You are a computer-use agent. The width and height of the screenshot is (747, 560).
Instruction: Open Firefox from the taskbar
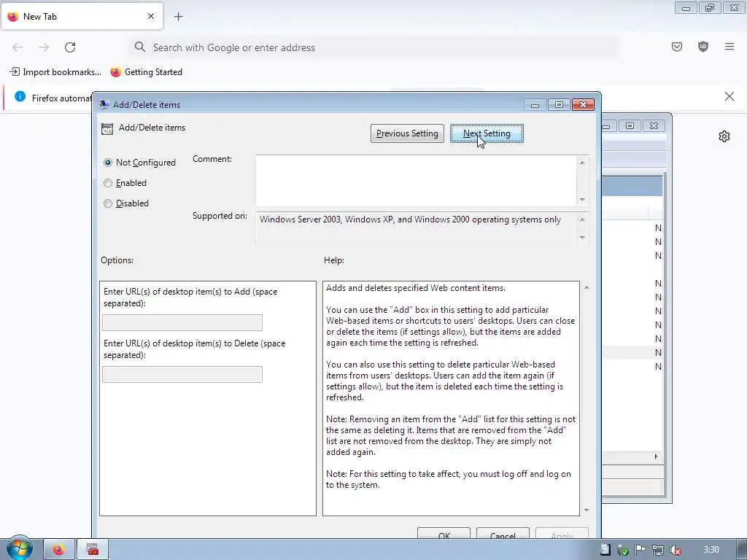(x=59, y=550)
